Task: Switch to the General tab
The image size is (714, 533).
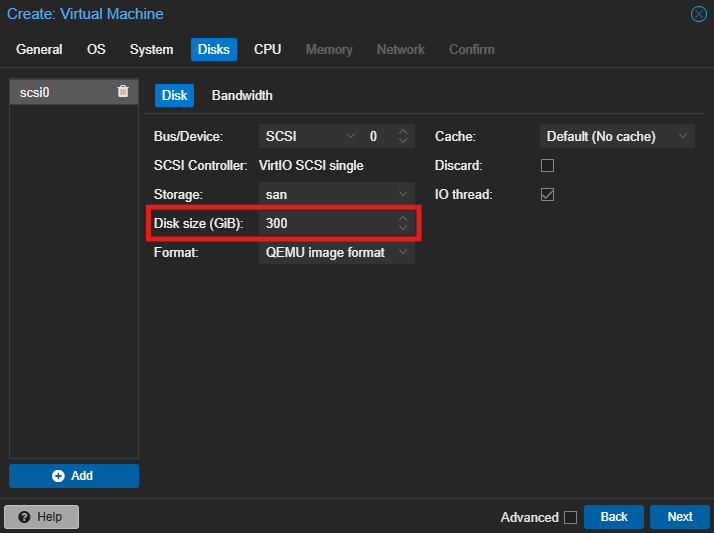Action: click(39, 50)
